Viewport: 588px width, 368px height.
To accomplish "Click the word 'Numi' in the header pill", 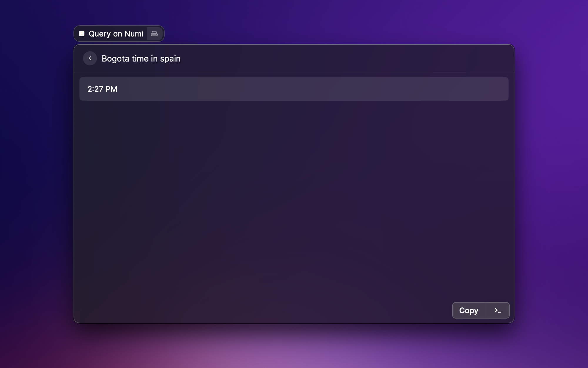I will click(134, 34).
